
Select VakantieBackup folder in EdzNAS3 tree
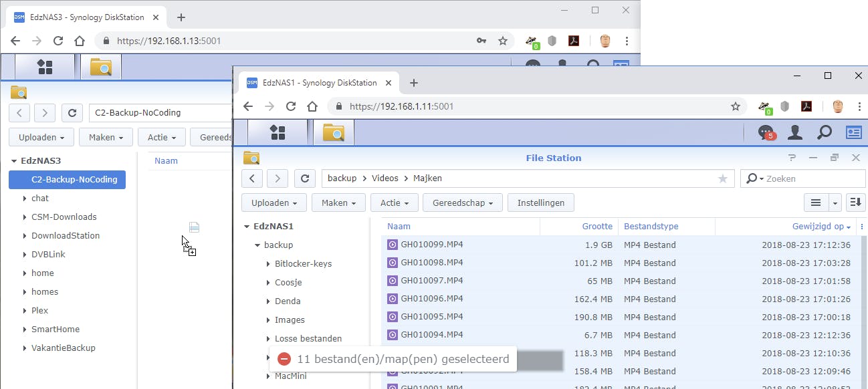[64, 348]
